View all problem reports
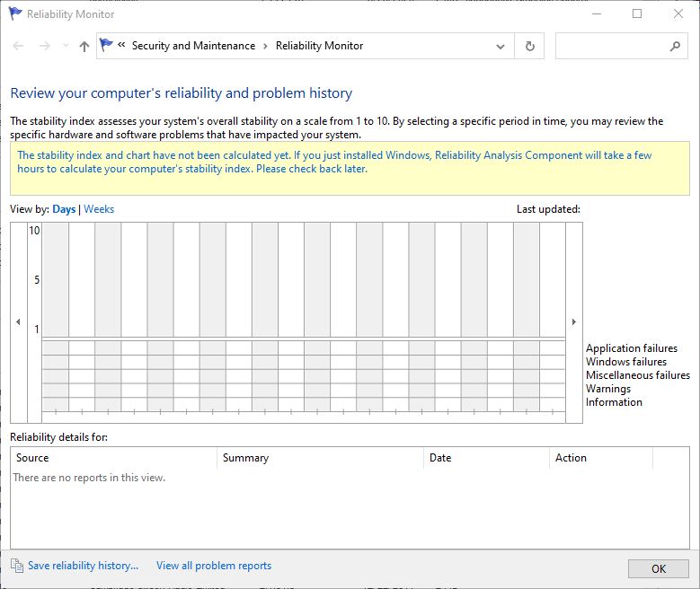 coord(214,566)
